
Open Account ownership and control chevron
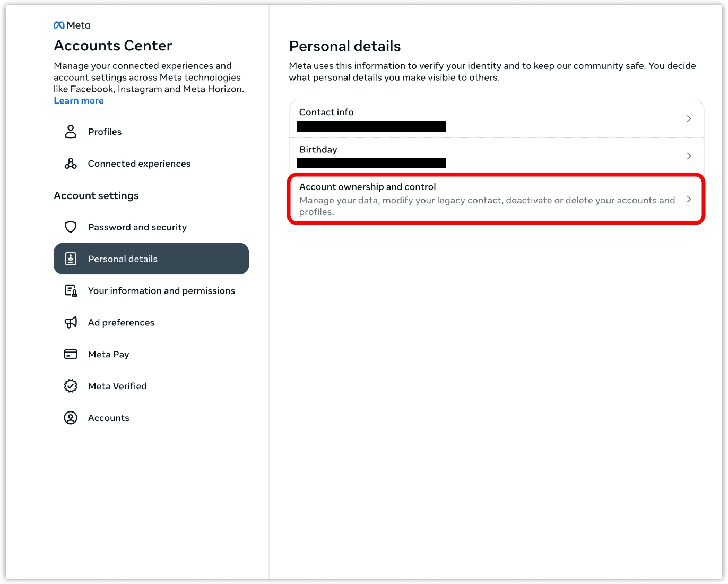pyautogui.click(x=689, y=199)
